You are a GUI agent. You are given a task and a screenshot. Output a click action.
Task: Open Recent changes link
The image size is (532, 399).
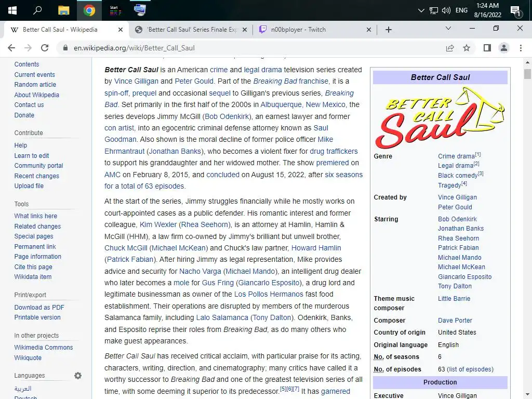point(37,176)
